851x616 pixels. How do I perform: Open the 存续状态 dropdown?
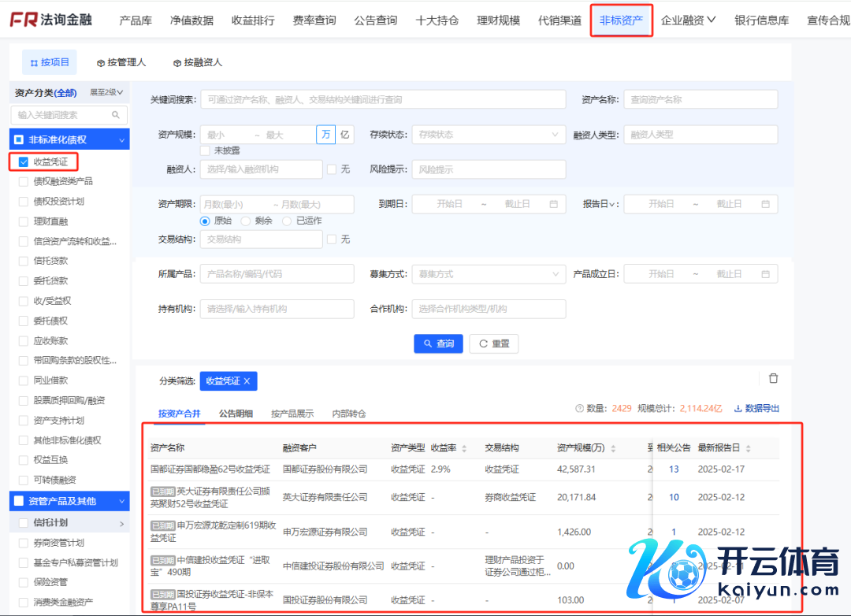coord(488,135)
